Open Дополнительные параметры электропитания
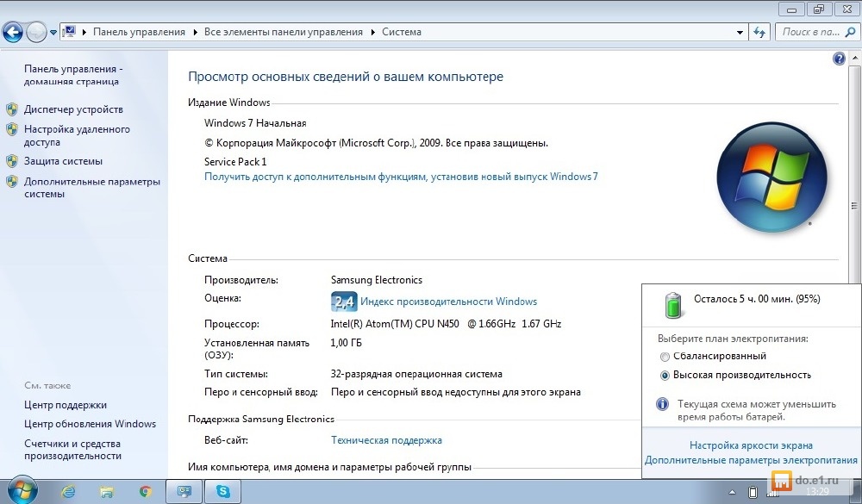 (x=751, y=460)
